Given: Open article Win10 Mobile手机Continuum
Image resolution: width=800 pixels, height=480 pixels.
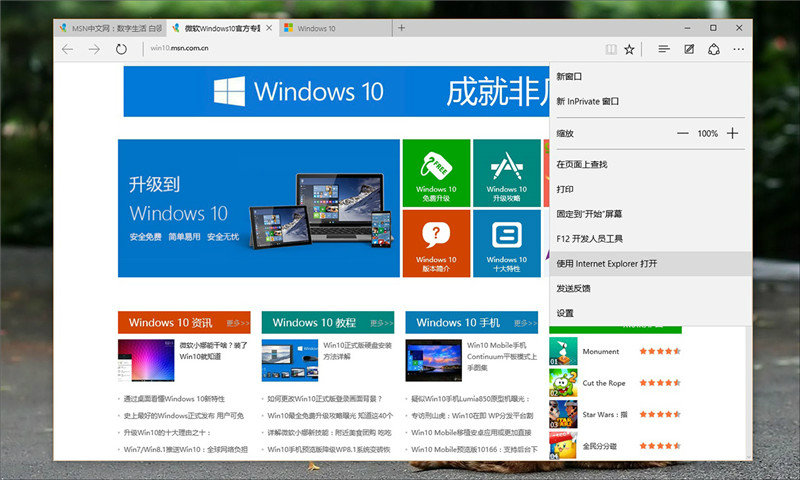Looking at the screenshot, I should click(x=502, y=356).
